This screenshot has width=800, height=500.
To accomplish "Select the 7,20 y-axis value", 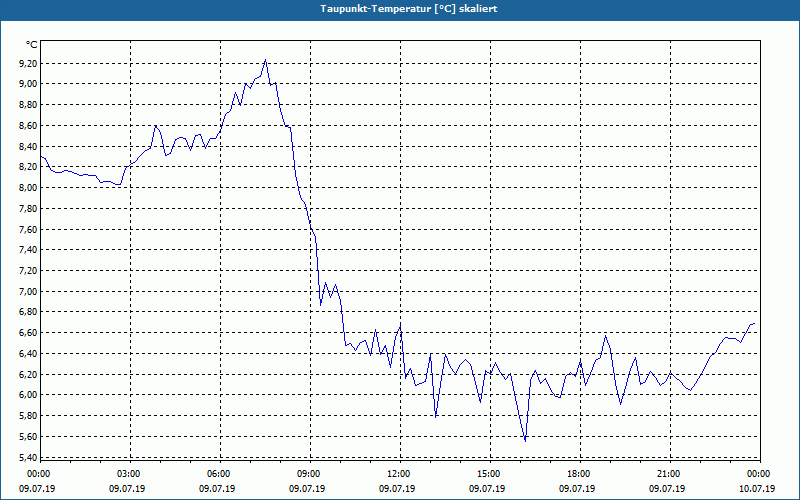I will tap(28, 271).
